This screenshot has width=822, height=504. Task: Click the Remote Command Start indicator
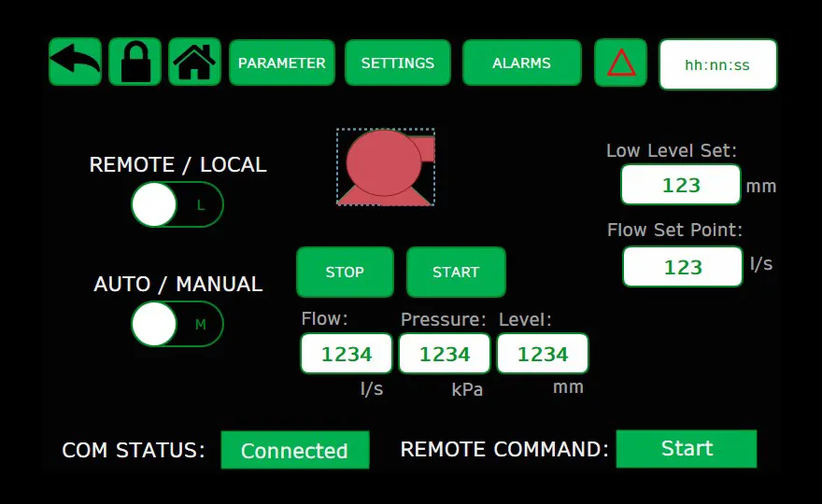pos(687,448)
